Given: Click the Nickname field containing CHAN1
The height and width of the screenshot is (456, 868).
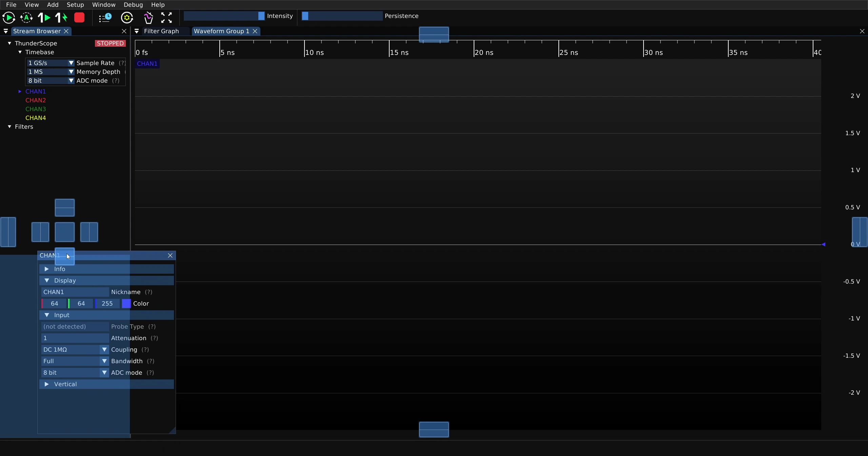Looking at the screenshot, I should tap(75, 292).
